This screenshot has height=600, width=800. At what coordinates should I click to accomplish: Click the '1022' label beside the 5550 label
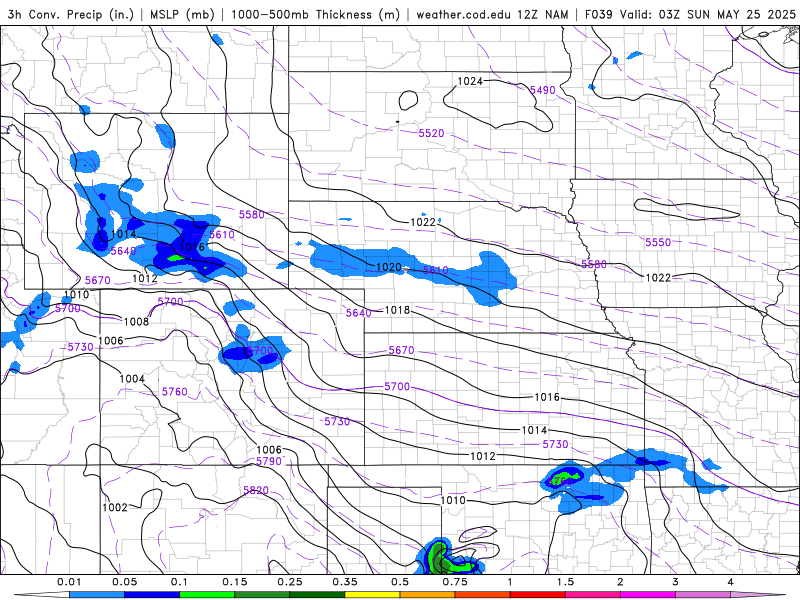658,278
